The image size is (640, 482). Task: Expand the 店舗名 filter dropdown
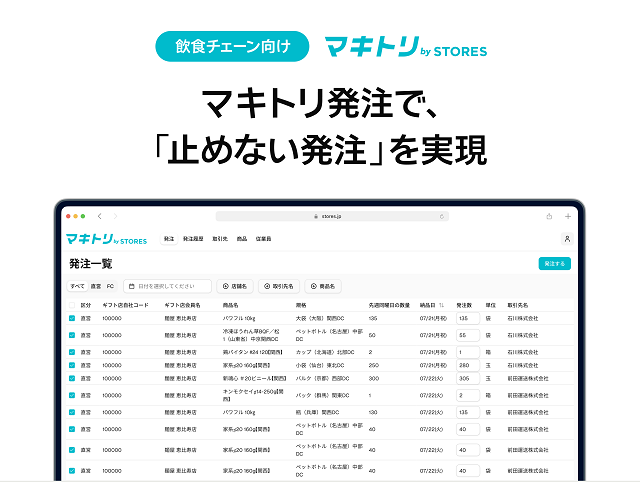[x=236, y=286]
